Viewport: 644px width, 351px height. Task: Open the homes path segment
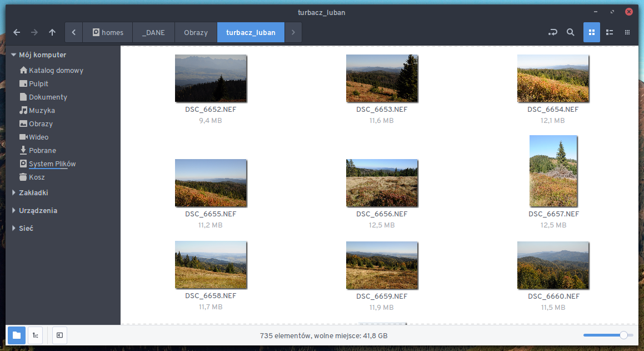coord(108,32)
